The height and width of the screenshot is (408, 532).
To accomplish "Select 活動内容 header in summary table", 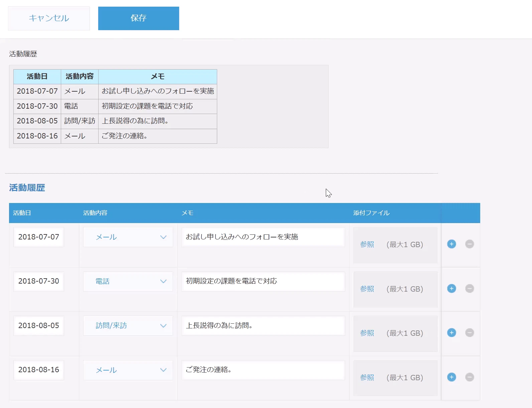I will pyautogui.click(x=80, y=77).
